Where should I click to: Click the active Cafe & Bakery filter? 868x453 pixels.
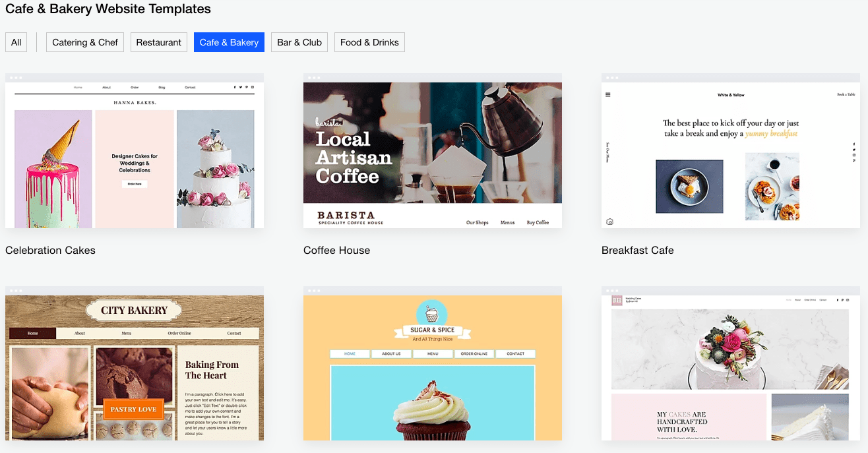(x=229, y=42)
